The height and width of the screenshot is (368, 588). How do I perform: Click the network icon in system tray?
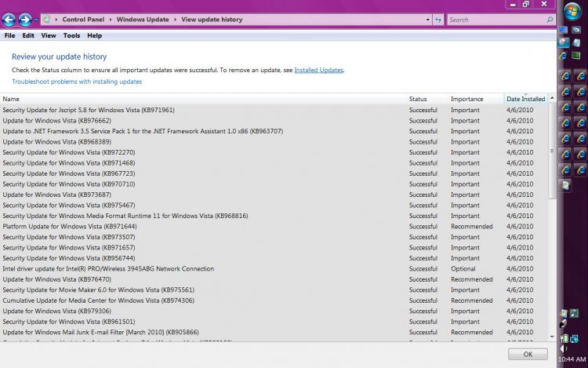[575, 339]
